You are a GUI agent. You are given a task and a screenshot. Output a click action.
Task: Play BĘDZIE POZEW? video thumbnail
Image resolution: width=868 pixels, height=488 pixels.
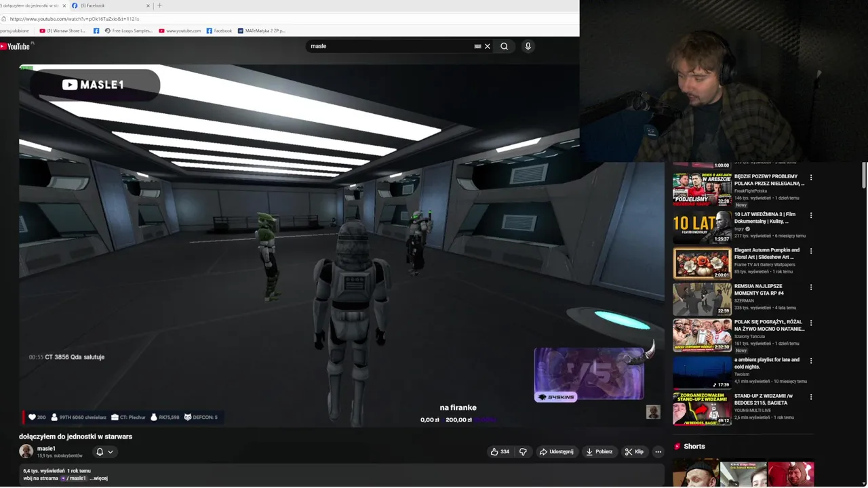pyautogui.click(x=702, y=189)
